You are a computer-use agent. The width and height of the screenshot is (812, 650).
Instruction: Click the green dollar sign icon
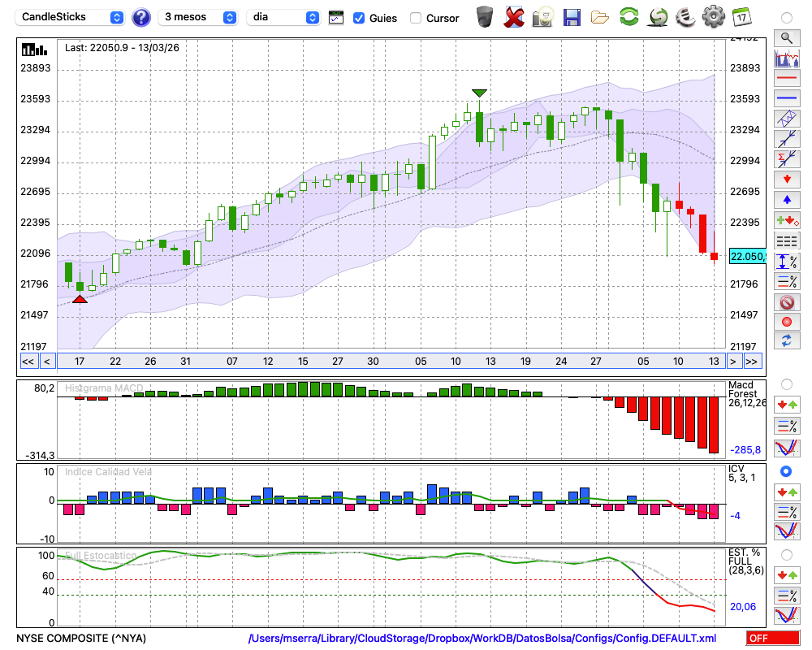[x=658, y=17]
